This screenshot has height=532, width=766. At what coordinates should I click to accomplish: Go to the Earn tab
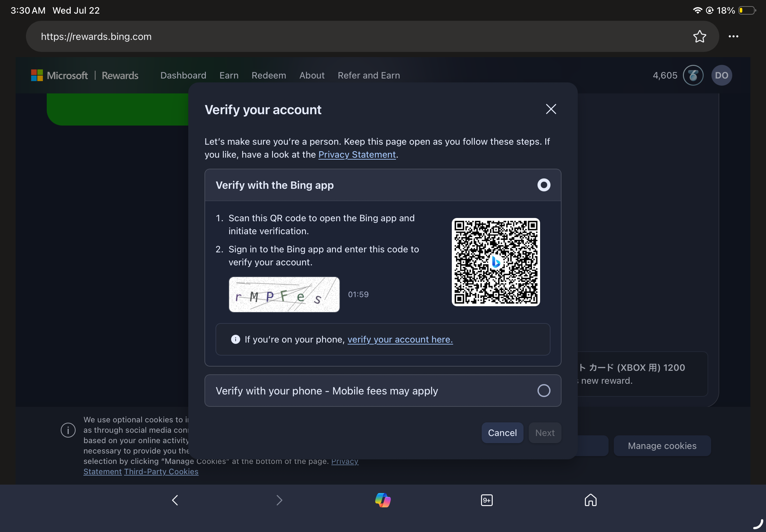click(x=229, y=75)
